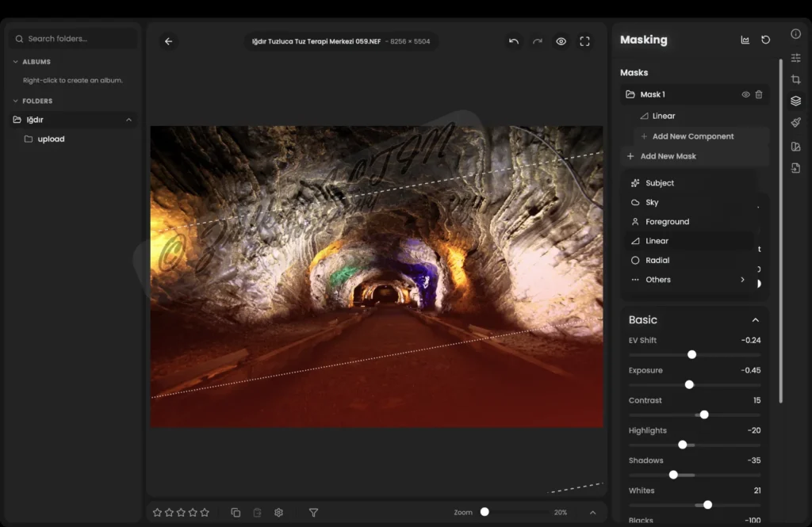Redo the last edit

click(538, 41)
